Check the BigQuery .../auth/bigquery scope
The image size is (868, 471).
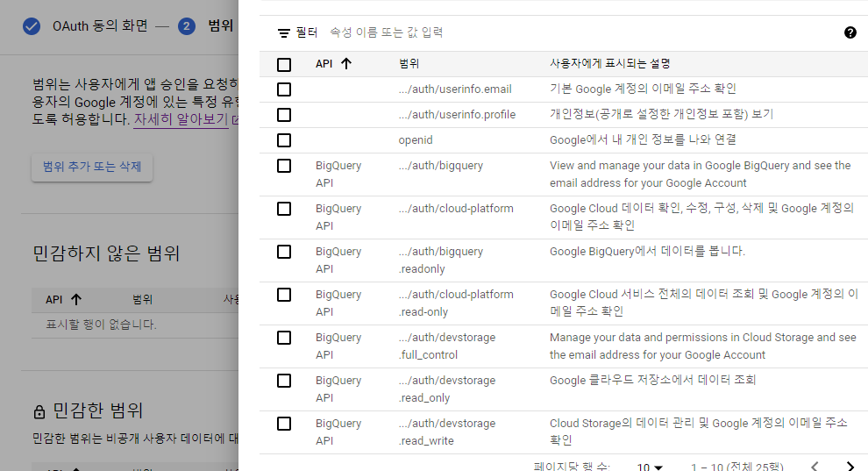(x=284, y=166)
